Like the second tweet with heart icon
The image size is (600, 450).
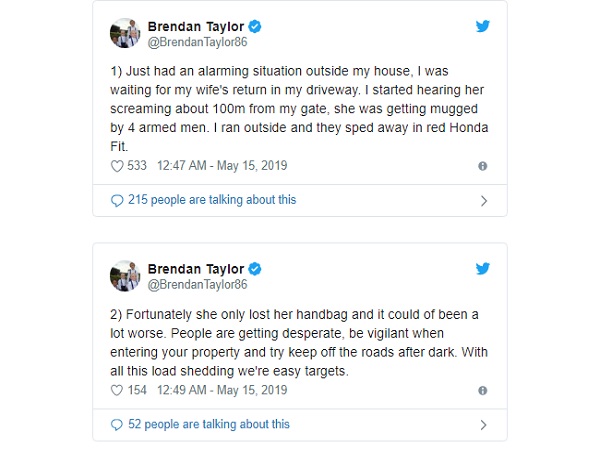116,390
